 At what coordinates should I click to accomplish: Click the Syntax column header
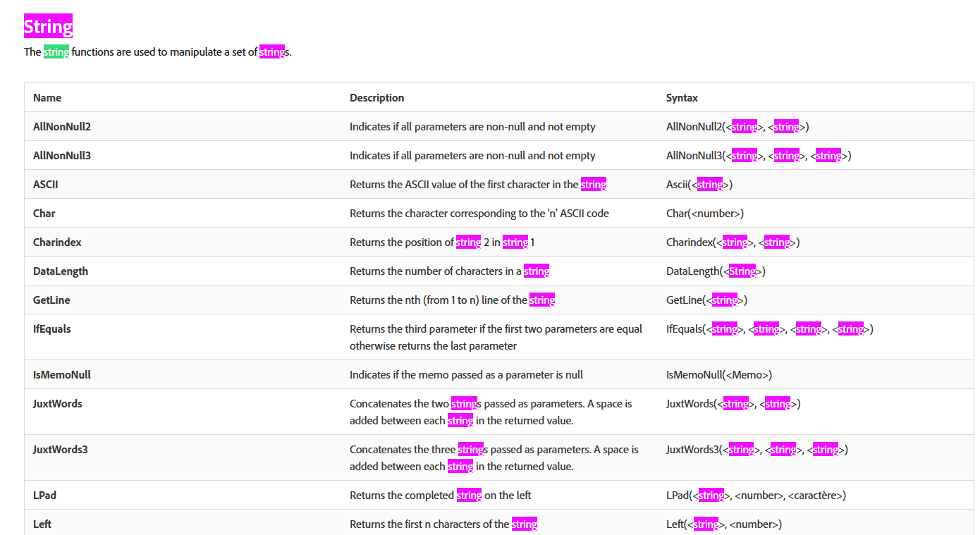[682, 97]
